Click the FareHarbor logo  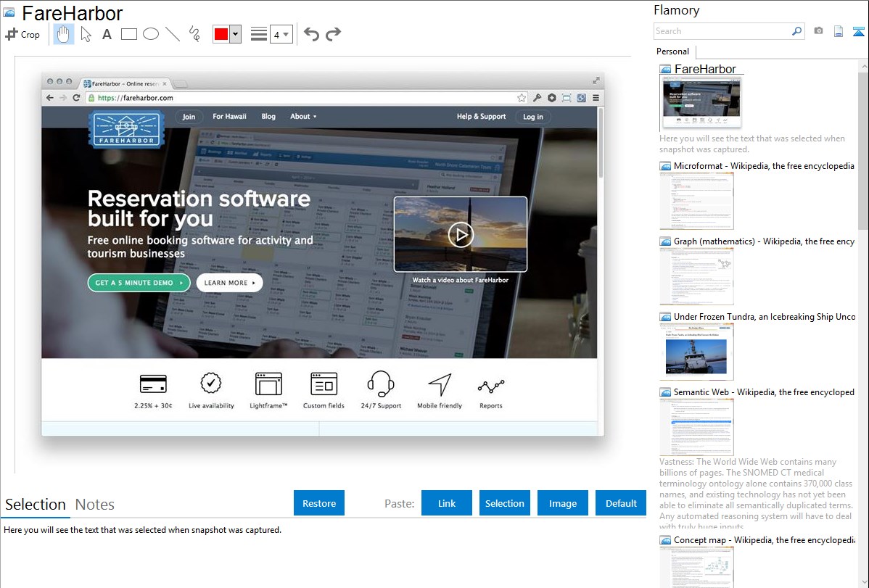coord(126,129)
